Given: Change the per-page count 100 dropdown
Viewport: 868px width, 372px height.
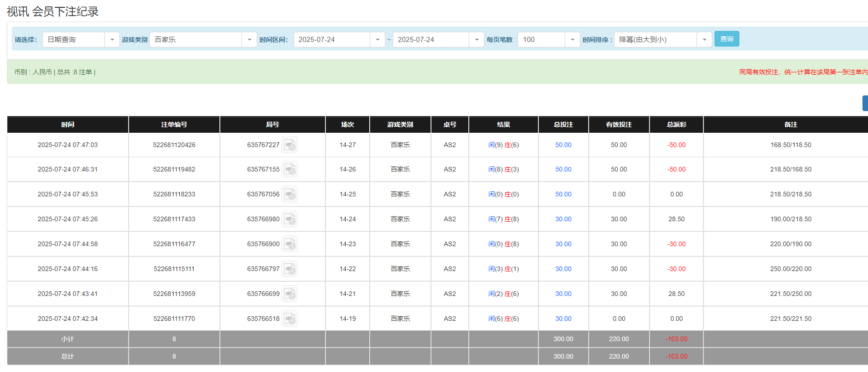Looking at the screenshot, I should pos(572,40).
